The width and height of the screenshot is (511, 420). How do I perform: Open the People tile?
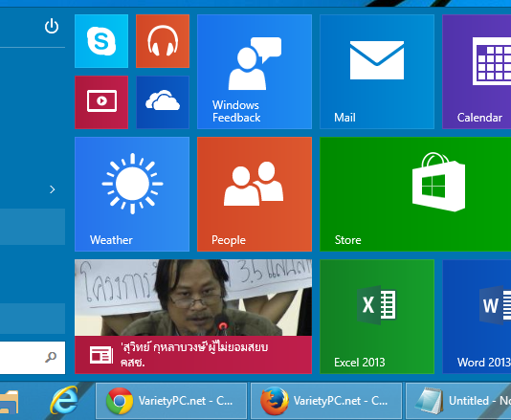255,194
